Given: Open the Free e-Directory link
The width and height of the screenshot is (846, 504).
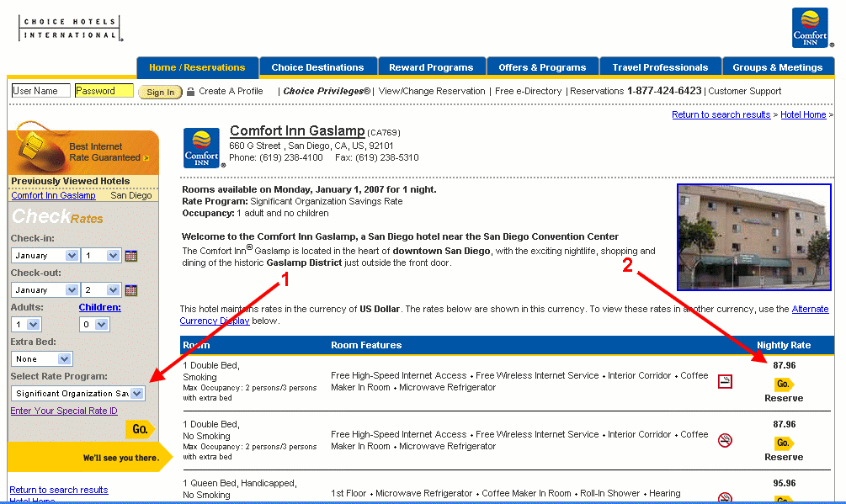Looking at the screenshot, I should (x=528, y=91).
